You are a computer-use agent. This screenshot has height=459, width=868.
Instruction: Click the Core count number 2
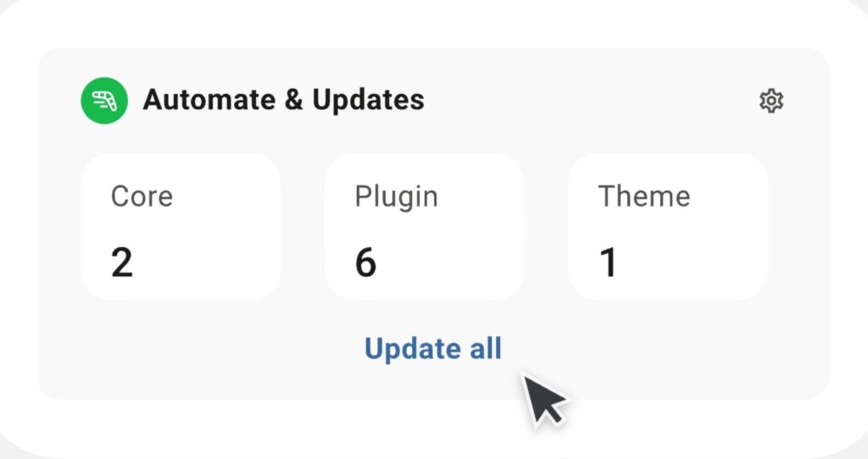(122, 263)
